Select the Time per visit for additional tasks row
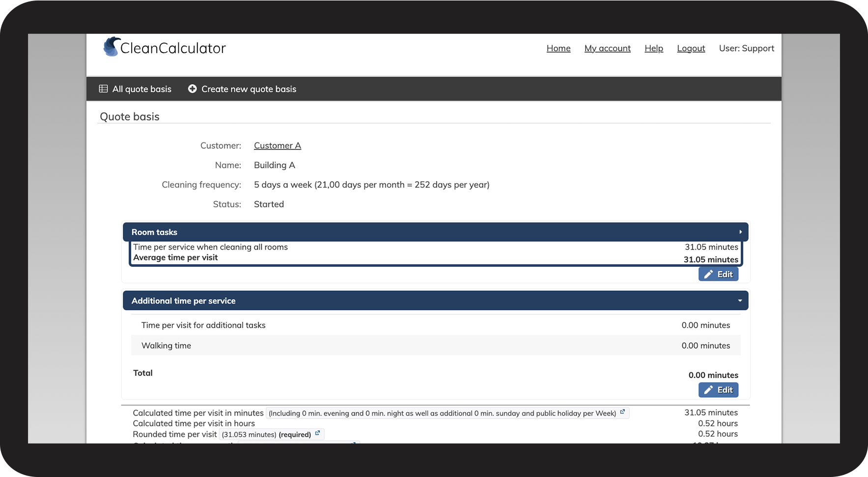 tap(435, 325)
